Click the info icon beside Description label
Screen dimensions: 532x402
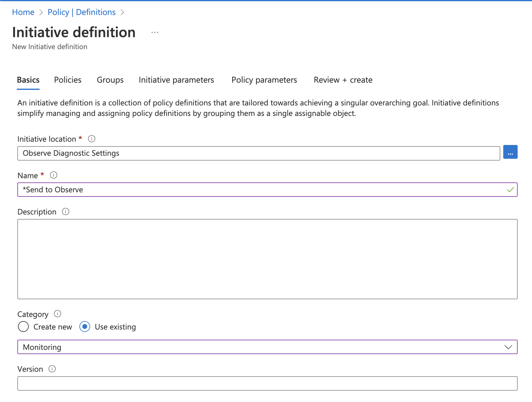click(x=66, y=211)
